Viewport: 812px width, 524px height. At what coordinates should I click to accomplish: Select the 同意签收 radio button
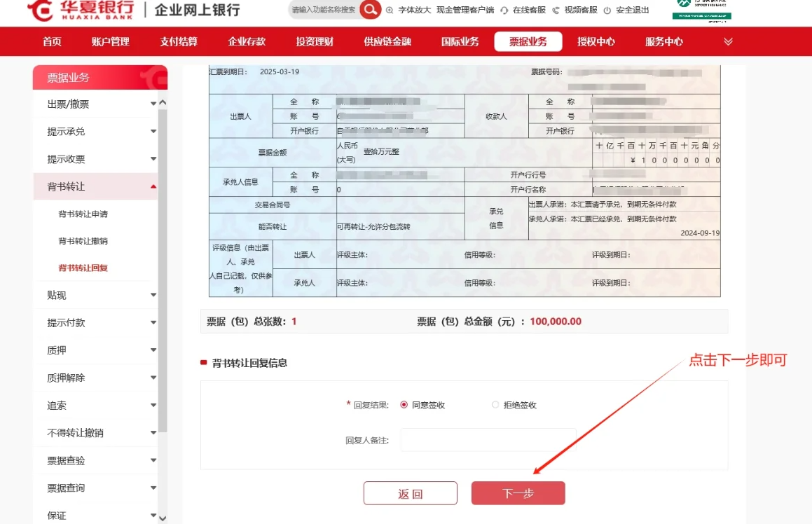tap(404, 405)
